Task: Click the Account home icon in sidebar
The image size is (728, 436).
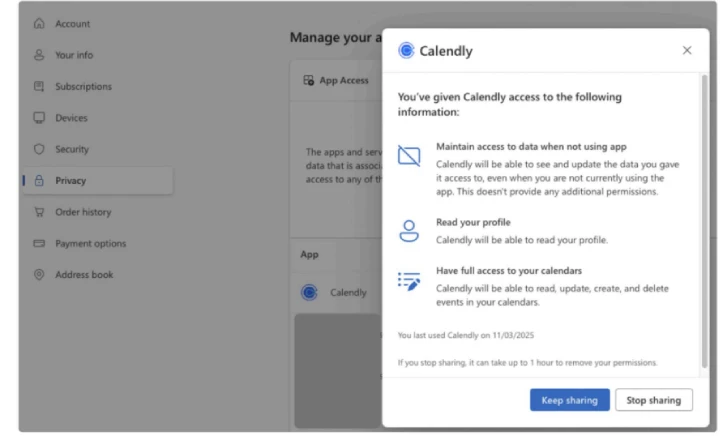Action: 39,23
